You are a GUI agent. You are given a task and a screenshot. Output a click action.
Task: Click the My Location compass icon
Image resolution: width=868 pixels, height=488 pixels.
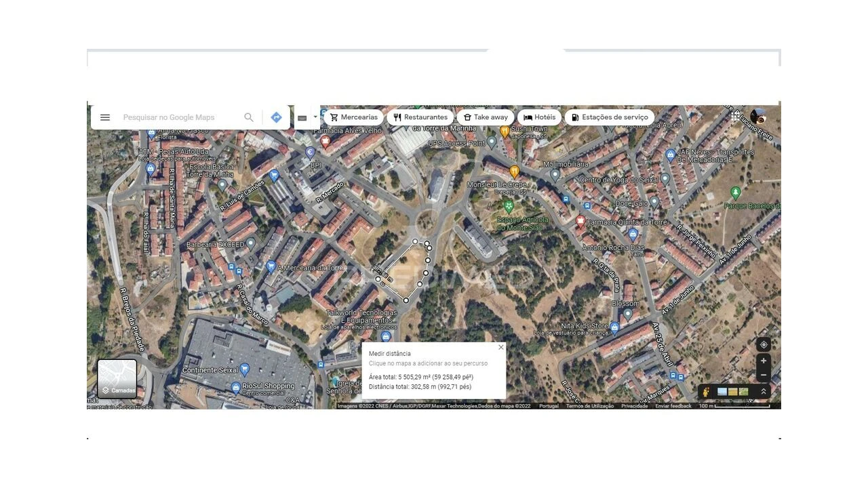pos(764,344)
